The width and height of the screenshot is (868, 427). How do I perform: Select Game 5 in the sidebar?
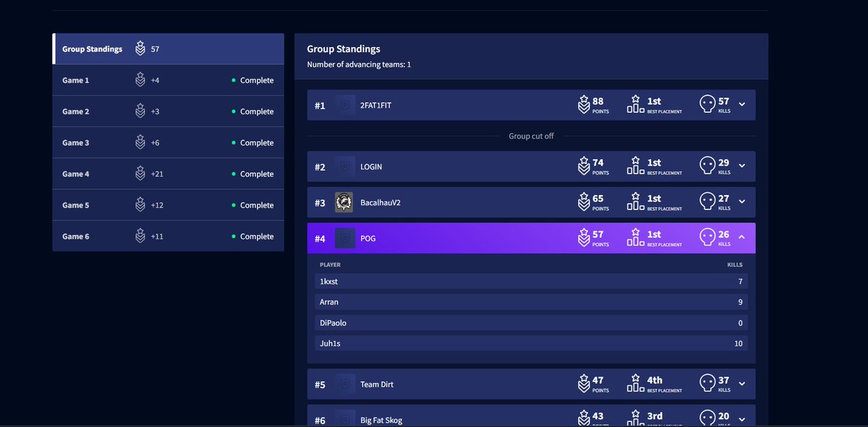[x=169, y=204]
